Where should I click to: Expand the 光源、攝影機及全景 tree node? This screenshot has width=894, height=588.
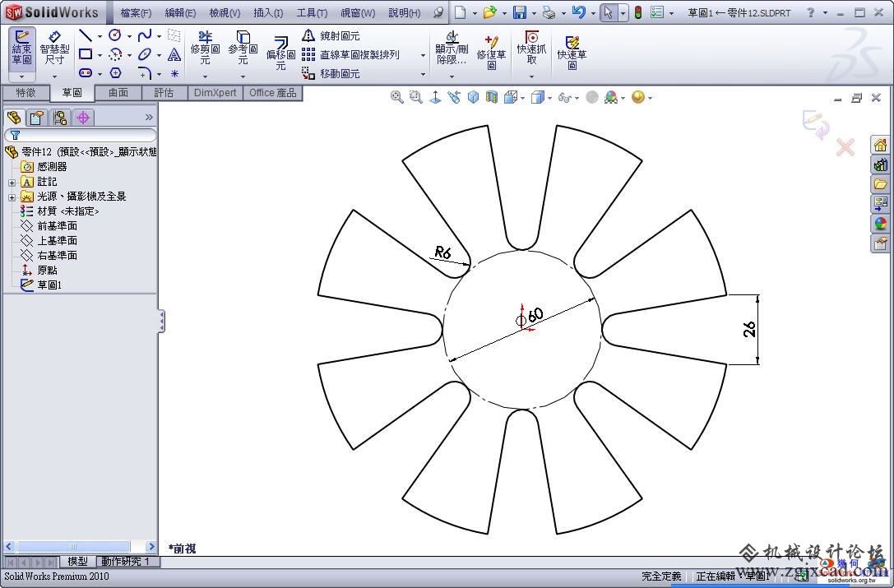tap(12, 197)
